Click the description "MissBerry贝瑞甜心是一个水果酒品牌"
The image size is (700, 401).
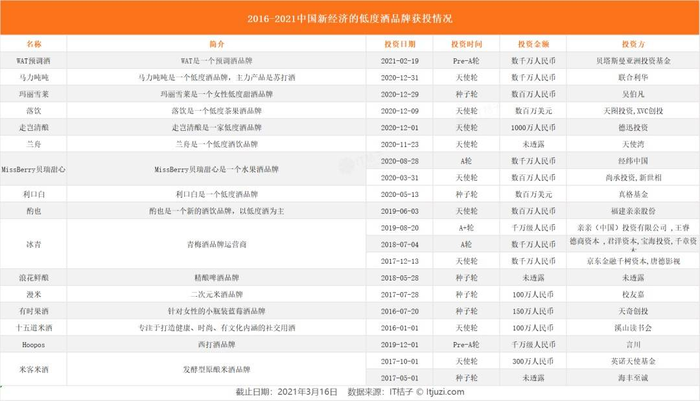point(217,169)
